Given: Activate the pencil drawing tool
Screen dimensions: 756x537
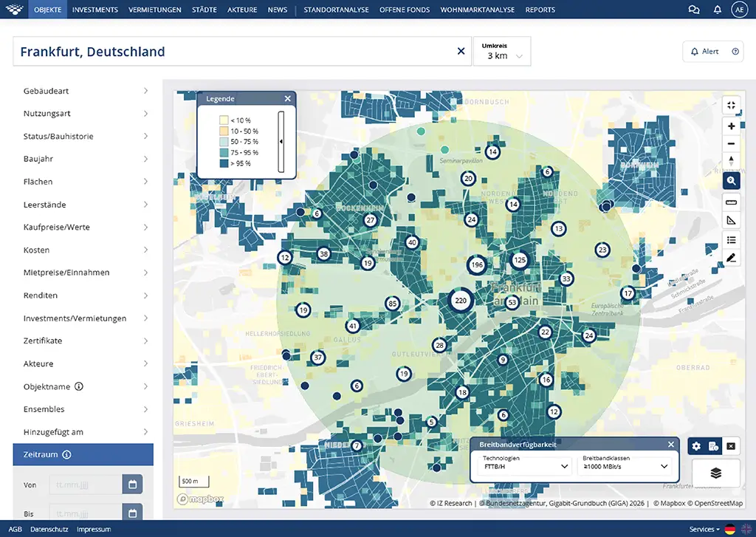Looking at the screenshot, I should [x=731, y=258].
